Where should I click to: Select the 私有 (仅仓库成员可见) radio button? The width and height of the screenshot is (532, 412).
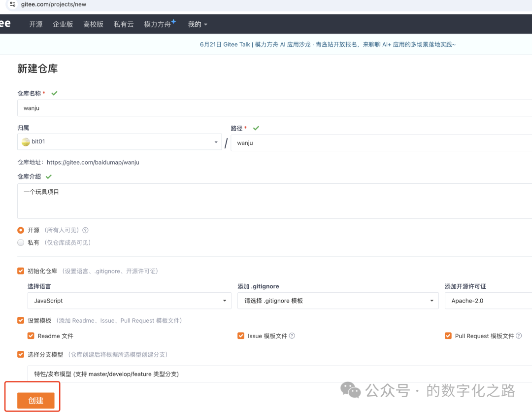click(x=20, y=242)
